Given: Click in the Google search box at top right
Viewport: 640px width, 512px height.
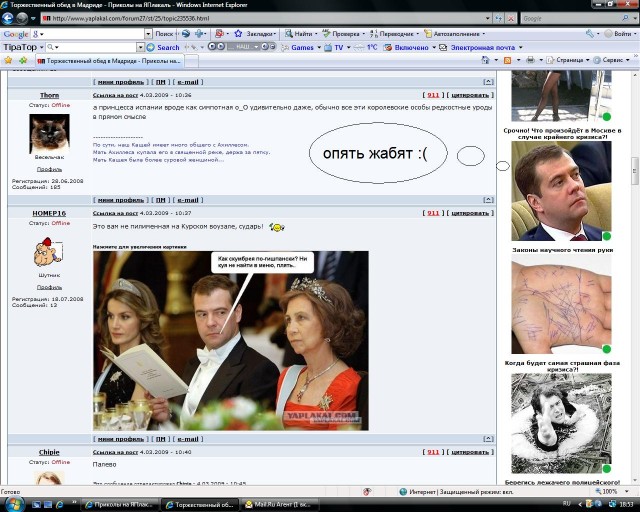Looking at the screenshot, I should [571, 18].
